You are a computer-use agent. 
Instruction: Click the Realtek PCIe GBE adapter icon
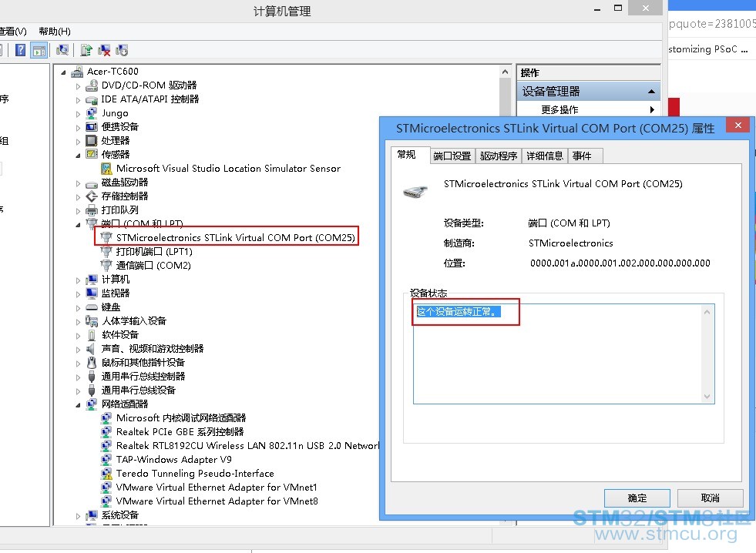coord(106,432)
